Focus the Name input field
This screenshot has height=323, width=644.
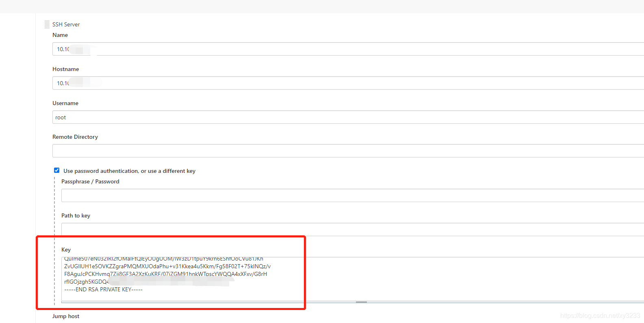(x=348, y=49)
